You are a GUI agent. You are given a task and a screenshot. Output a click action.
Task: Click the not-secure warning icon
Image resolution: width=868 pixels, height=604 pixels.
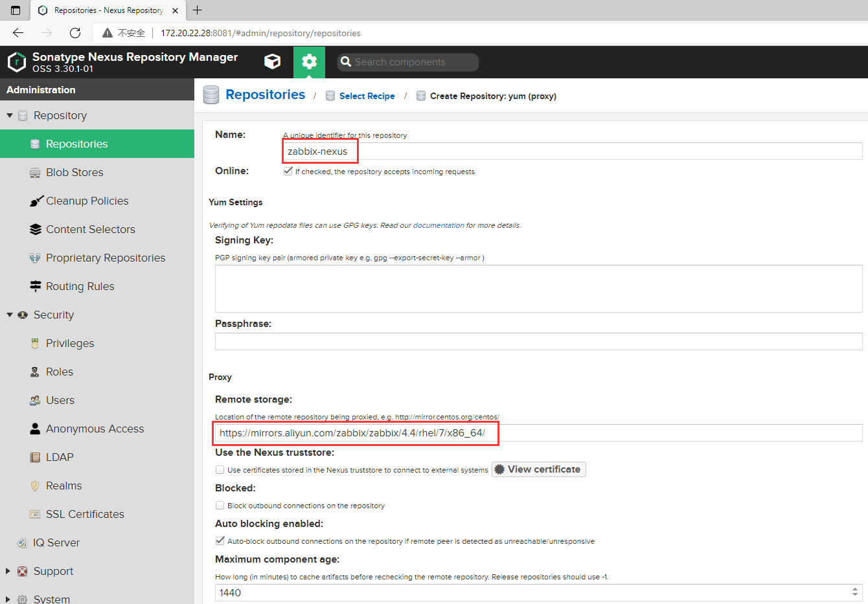tap(108, 33)
